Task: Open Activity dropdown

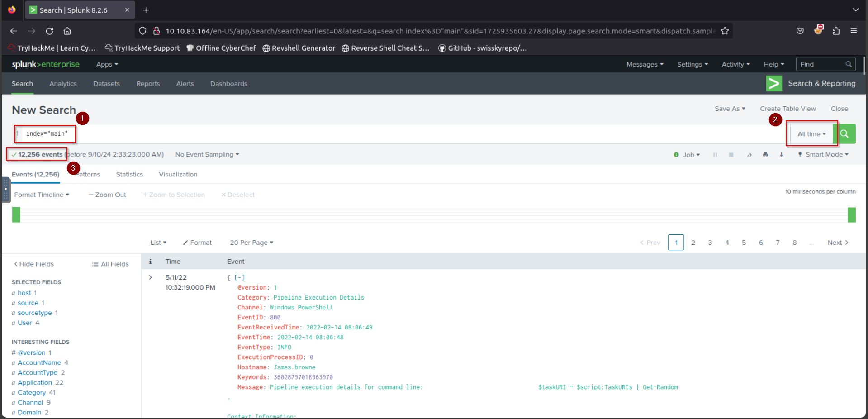Action: click(735, 64)
